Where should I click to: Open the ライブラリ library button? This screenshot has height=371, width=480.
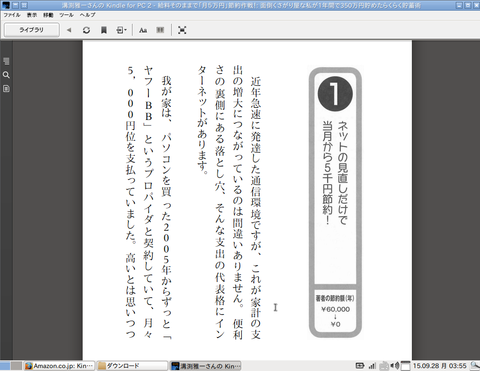[32, 30]
